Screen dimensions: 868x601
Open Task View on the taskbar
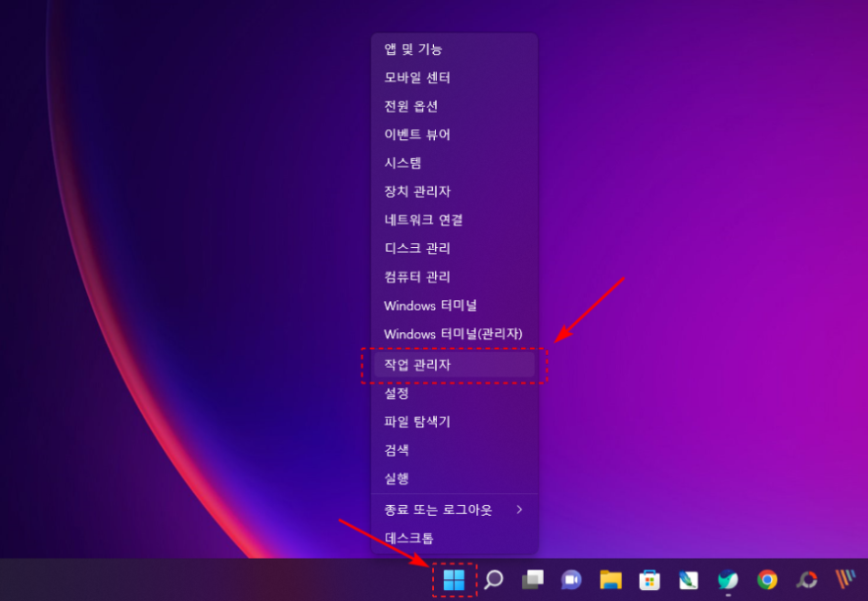coord(533,580)
